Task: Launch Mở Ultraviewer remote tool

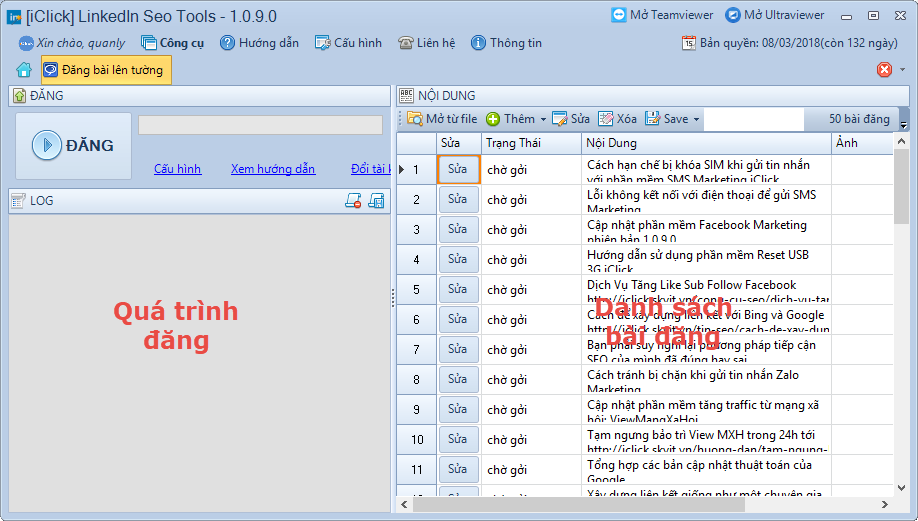Action: (775, 15)
